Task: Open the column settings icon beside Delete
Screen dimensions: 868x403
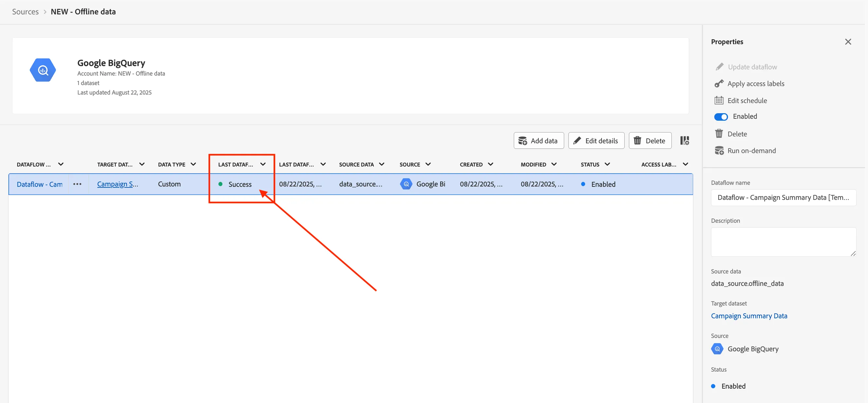Action: (x=684, y=141)
